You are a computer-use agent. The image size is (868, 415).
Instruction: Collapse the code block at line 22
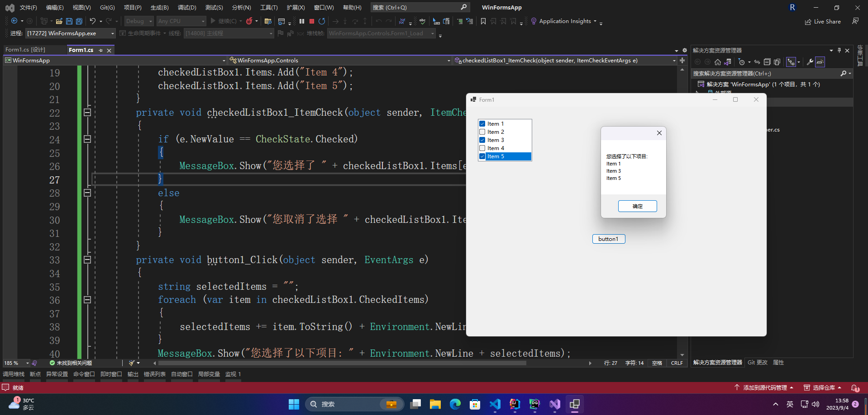pos(87,113)
